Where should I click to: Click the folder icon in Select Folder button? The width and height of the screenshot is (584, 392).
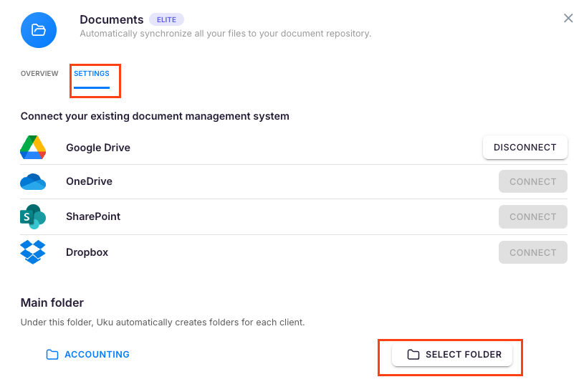click(413, 355)
